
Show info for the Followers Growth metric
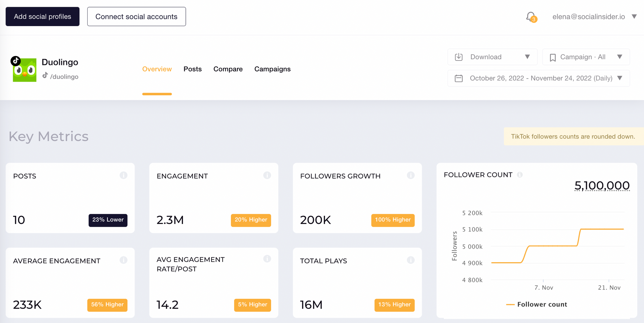coord(411,175)
